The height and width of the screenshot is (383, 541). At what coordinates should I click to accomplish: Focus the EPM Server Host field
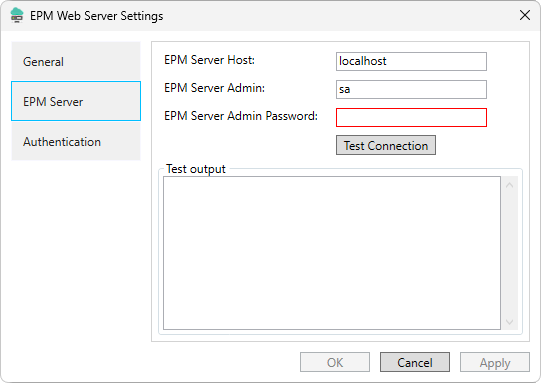pyautogui.click(x=411, y=61)
